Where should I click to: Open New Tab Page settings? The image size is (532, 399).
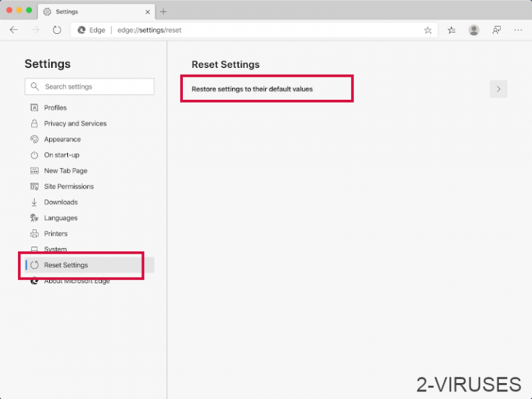66,170
